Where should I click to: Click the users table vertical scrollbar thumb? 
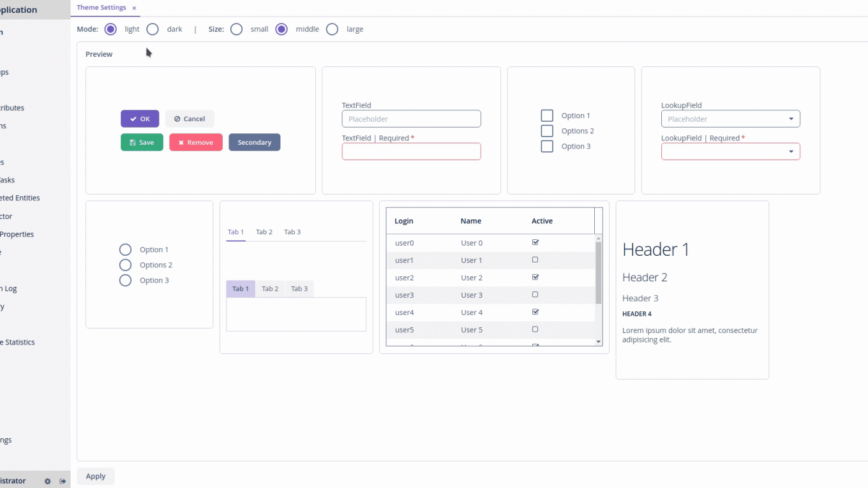(x=599, y=272)
